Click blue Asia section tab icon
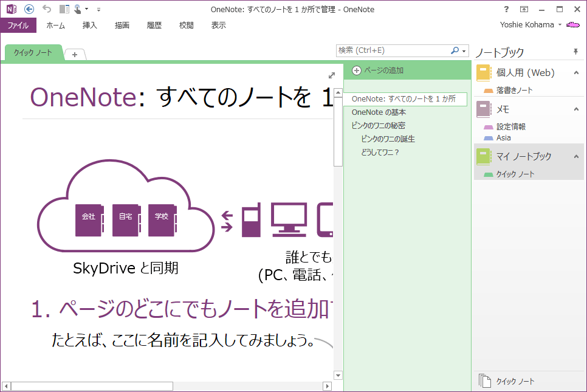The image size is (587, 392). click(x=488, y=138)
